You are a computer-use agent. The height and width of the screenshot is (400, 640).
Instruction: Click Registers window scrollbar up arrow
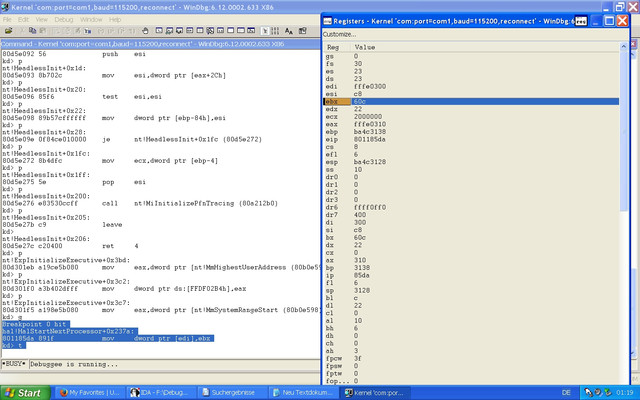point(623,47)
